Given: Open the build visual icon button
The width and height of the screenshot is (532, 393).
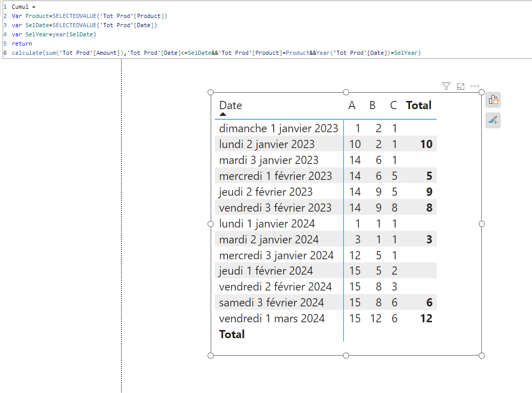Looking at the screenshot, I should pyautogui.click(x=493, y=100).
